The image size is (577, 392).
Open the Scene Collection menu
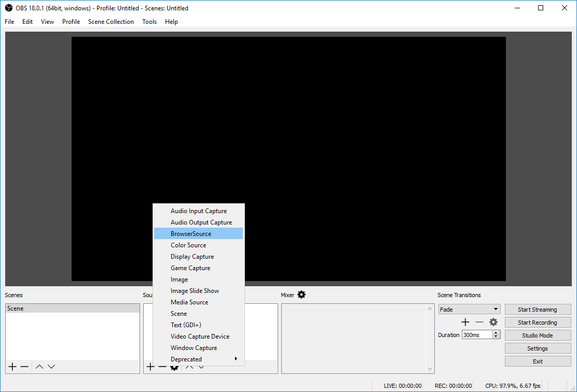(x=111, y=22)
